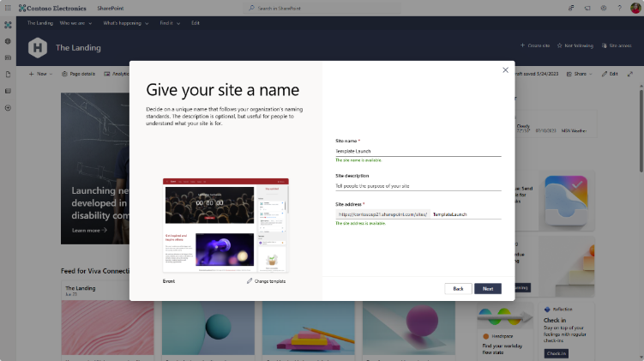Image resolution: width=644 pixels, height=361 pixels.
Task: Click the expand full-screen arrow icon
Action: (630, 74)
